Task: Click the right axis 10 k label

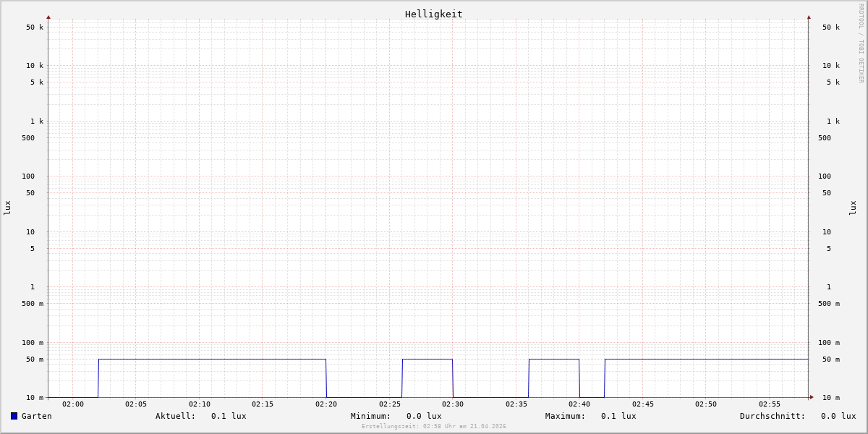Action: (x=831, y=66)
